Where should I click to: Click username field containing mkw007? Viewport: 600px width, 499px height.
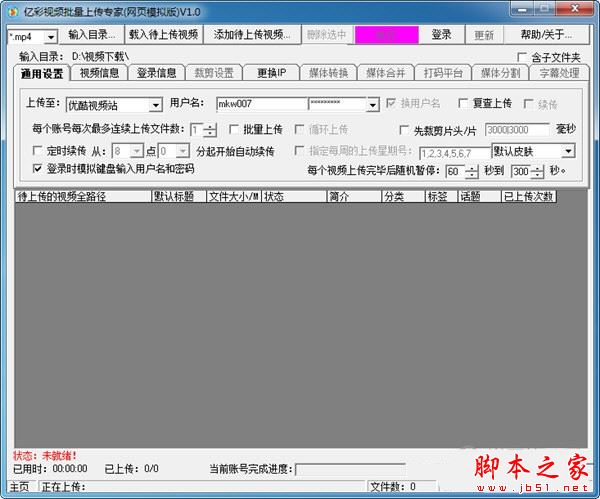(x=262, y=104)
